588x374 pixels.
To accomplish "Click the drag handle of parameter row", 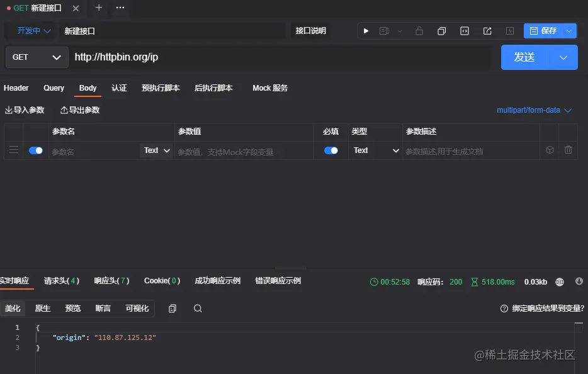I will pyautogui.click(x=14, y=150).
